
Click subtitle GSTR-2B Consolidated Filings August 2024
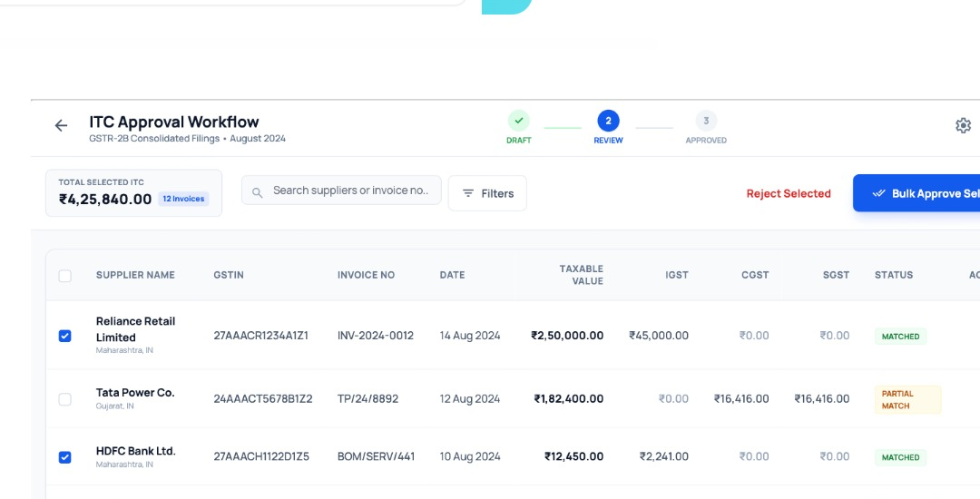(x=187, y=139)
